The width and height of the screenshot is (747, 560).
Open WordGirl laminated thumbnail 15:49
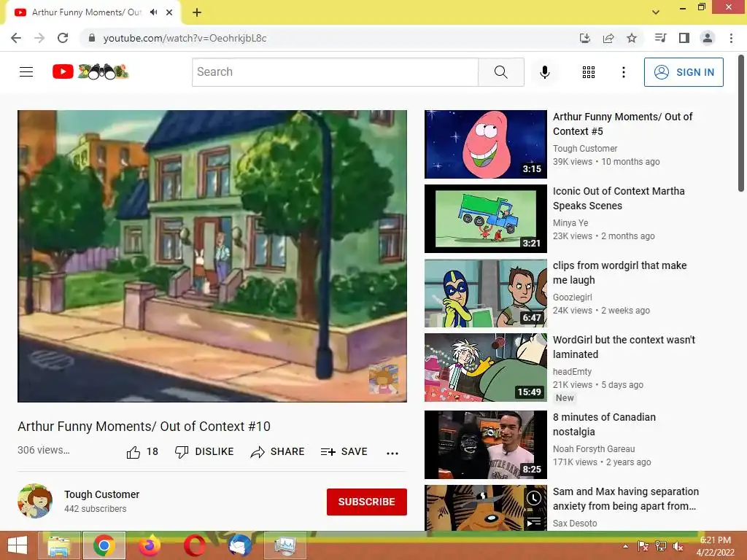pos(485,367)
